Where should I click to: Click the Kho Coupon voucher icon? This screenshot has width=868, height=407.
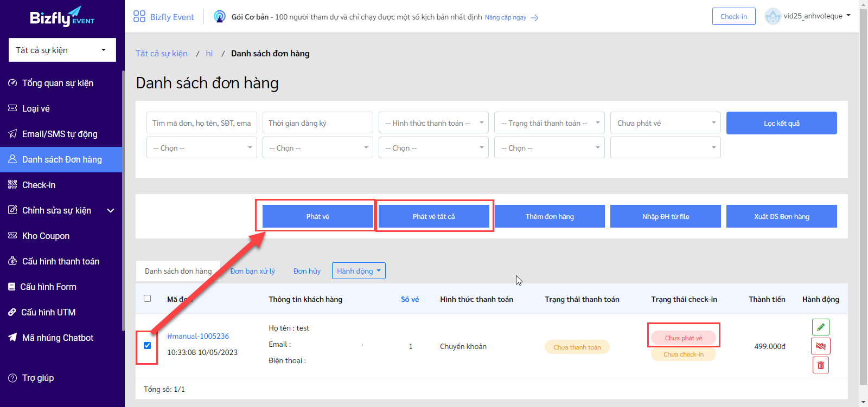click(x=12, y=236)
